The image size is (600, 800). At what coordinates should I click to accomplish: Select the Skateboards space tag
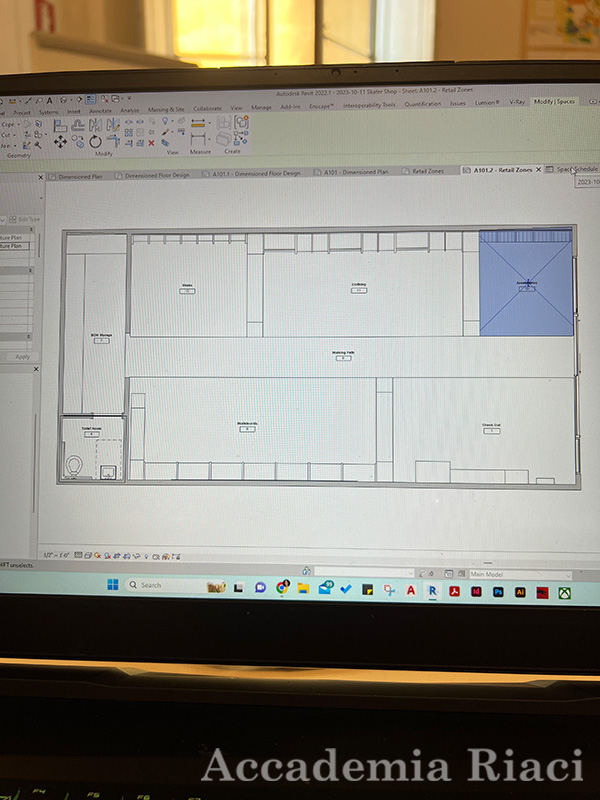[x=247, y=427]
